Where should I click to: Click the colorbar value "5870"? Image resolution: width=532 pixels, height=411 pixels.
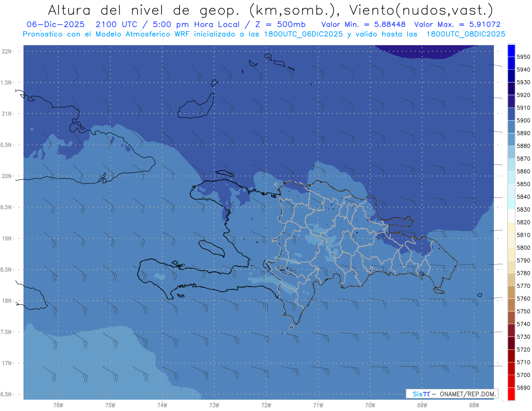(x=524, y=158)
